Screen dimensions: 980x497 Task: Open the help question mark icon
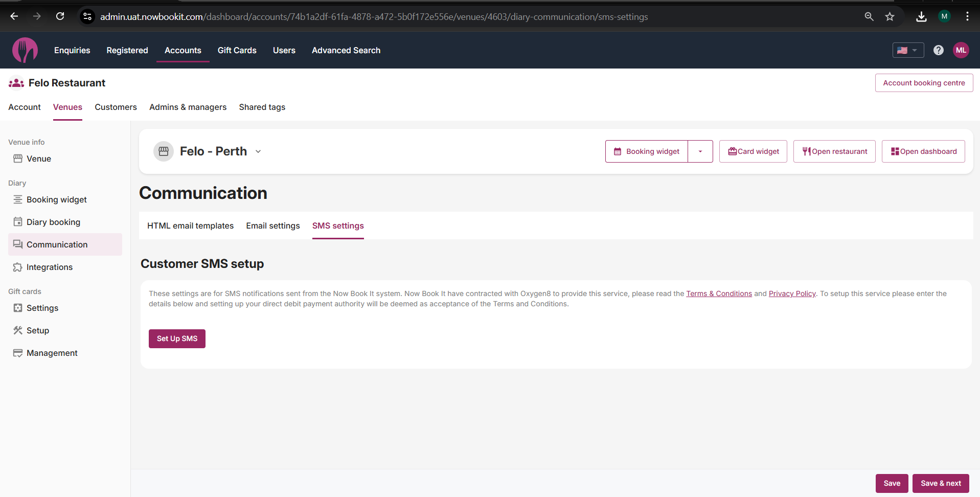point(938,50)
